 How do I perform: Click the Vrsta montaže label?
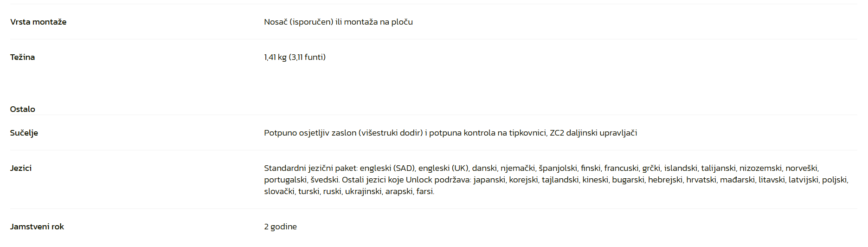click(x=38, y=22)
